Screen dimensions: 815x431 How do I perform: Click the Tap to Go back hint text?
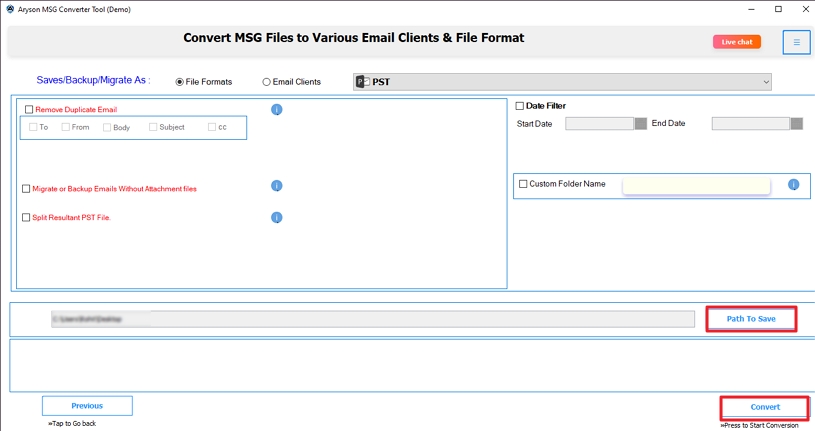pos(72,423)
